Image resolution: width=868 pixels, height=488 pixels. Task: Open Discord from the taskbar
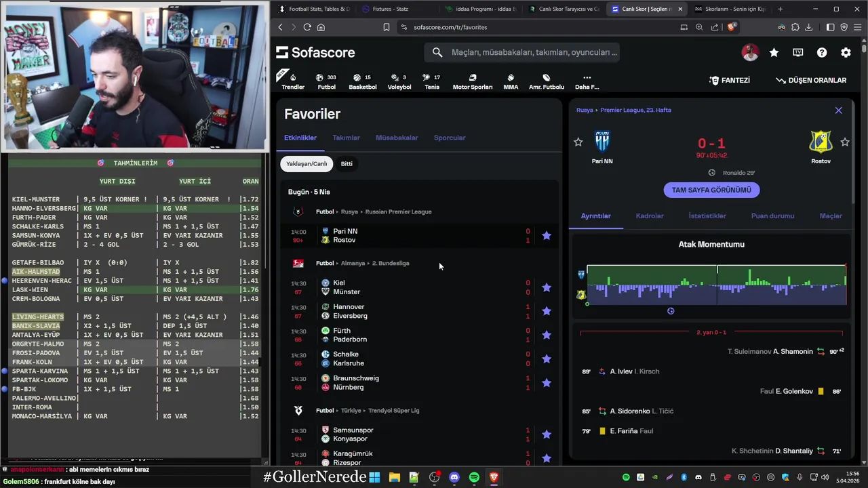tap(454, 477)
